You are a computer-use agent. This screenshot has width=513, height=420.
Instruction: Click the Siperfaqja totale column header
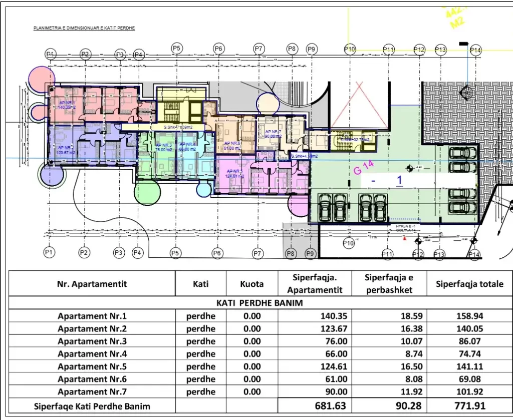tap(469, 284)
